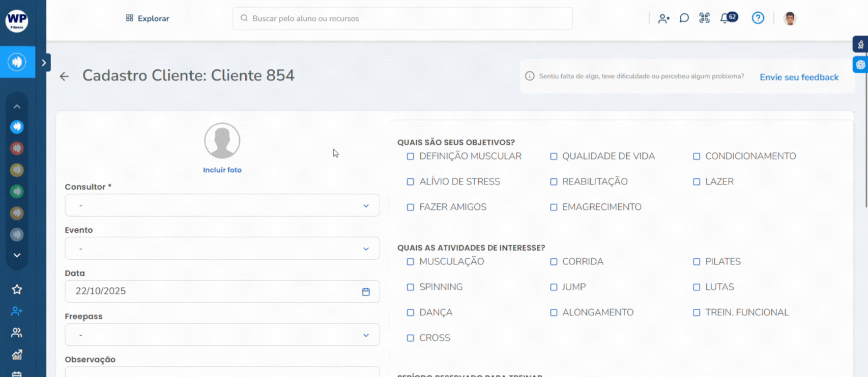
Task: Expand the Evento dropdown list
Action: tap(222, 249)
